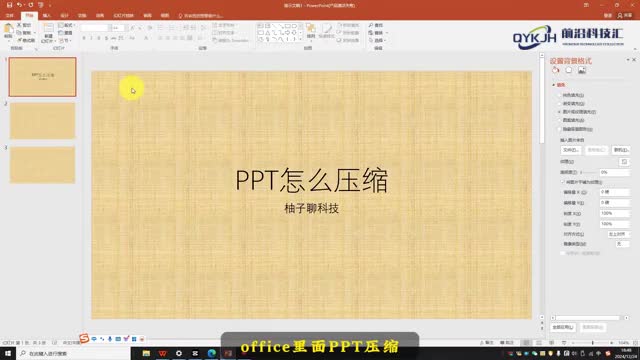The width and height of the screenshot is (640, 360).
Task: Open the Alignment (对齐方式) dropdown
Action: [618, 234]
